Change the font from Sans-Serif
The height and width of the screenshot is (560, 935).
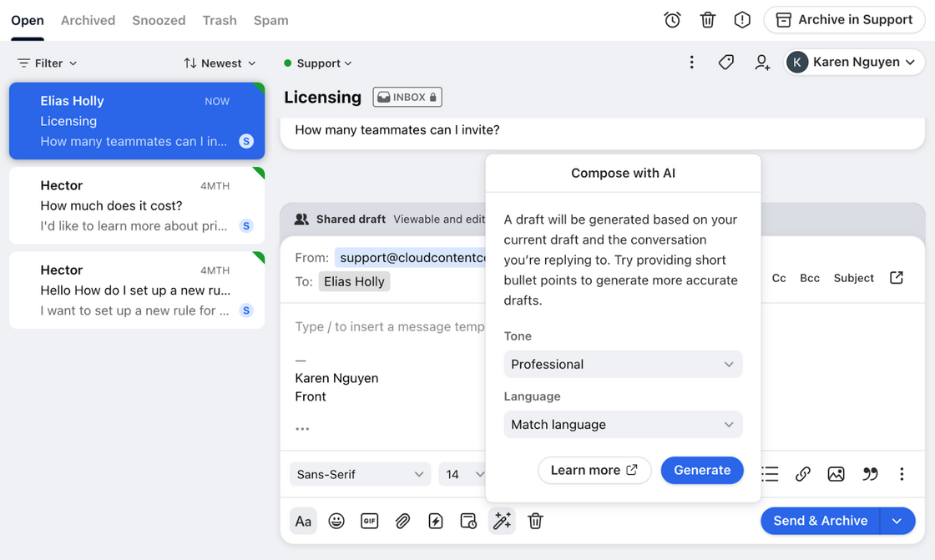click(x=360, y=473)
